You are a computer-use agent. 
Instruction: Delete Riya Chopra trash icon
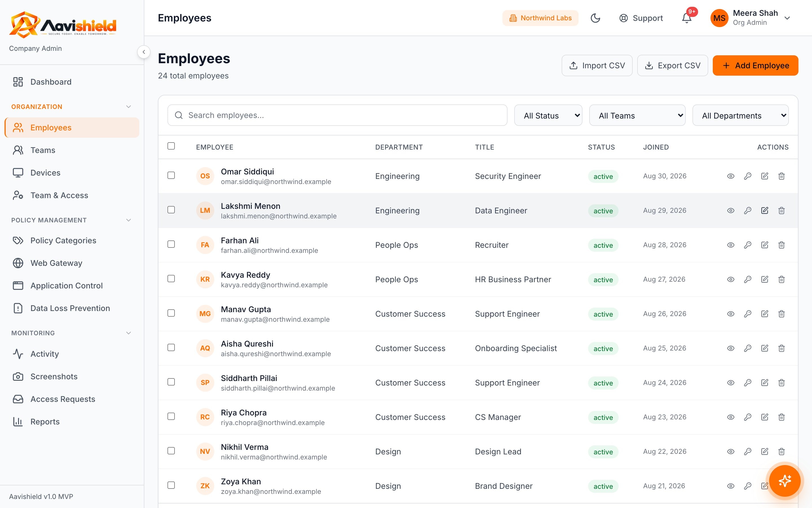(x=782, y=417)
